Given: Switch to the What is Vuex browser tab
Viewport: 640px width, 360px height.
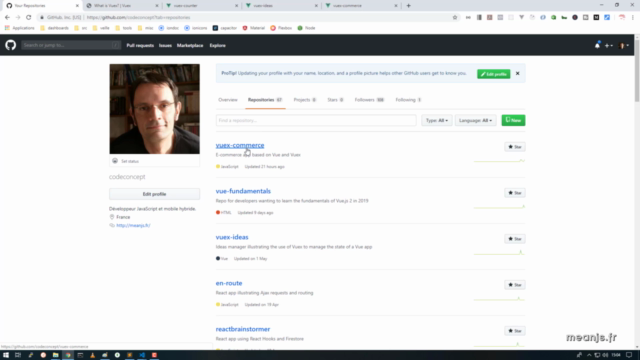Looking at the screenshot, I should (121, 6).
